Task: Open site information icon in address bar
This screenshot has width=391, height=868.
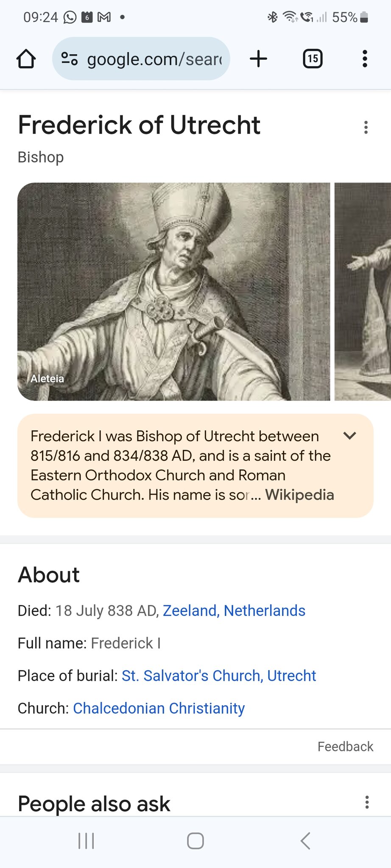Action: (69, 58)
